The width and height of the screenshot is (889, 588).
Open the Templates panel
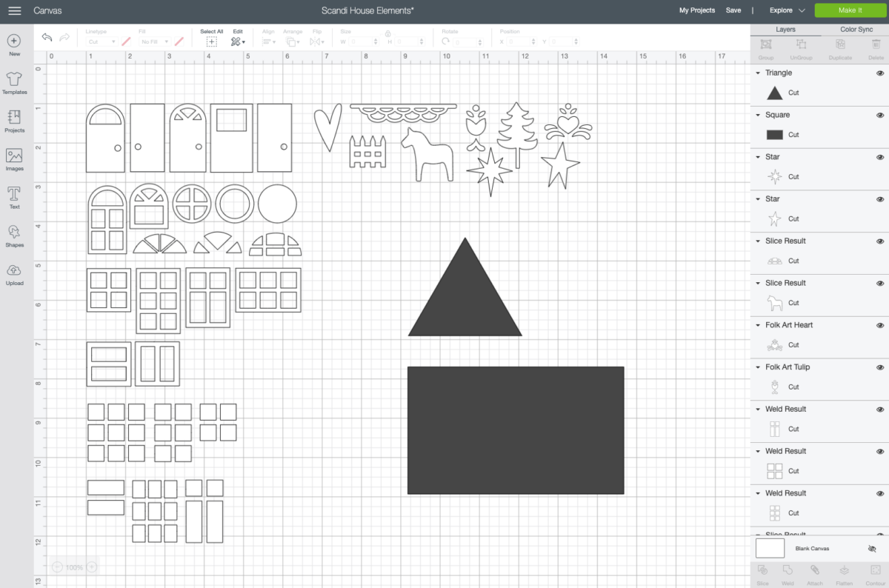click(x=14, y=82)
